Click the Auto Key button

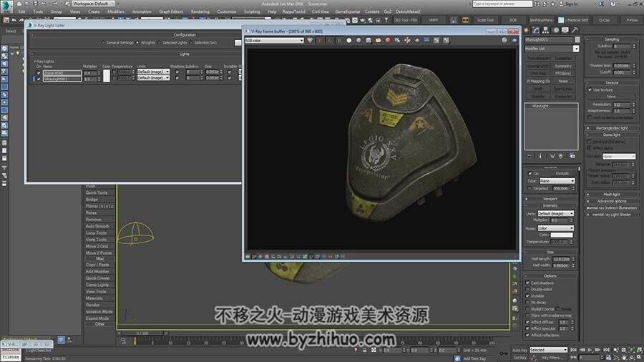(x=520, y=350)
